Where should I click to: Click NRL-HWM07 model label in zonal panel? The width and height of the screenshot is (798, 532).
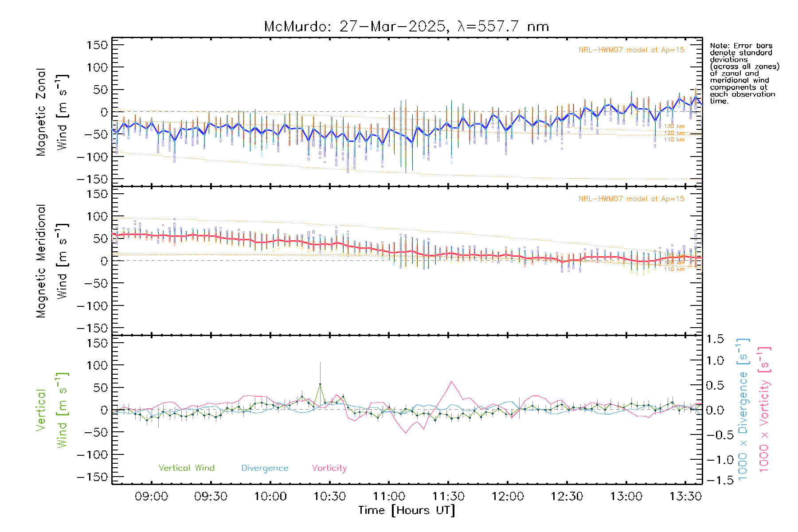631,50
